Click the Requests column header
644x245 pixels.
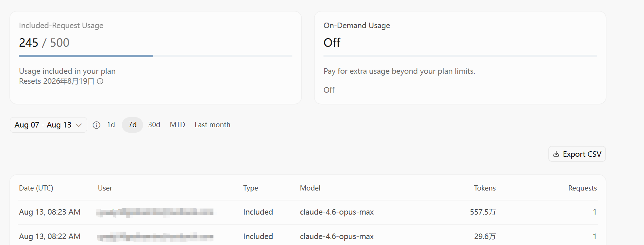click(582, 188)
